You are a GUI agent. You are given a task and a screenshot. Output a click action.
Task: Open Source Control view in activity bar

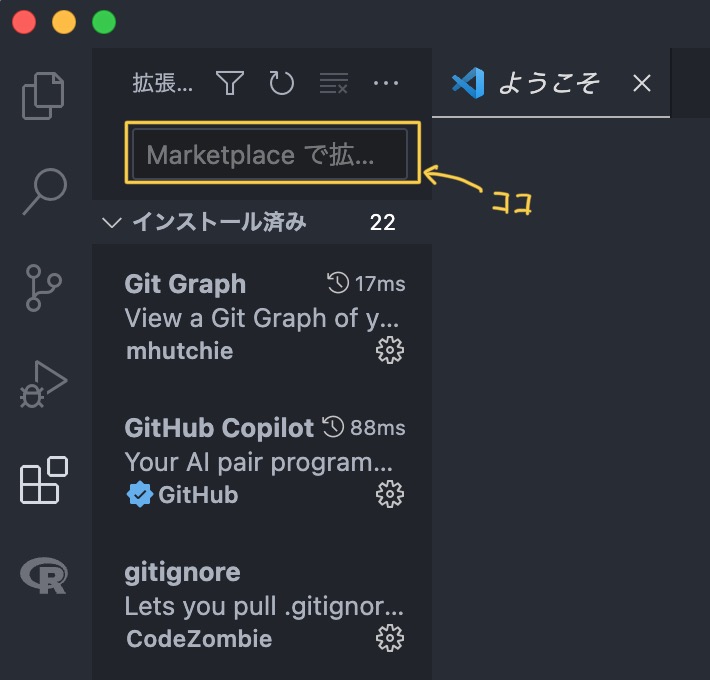point(44,287)
